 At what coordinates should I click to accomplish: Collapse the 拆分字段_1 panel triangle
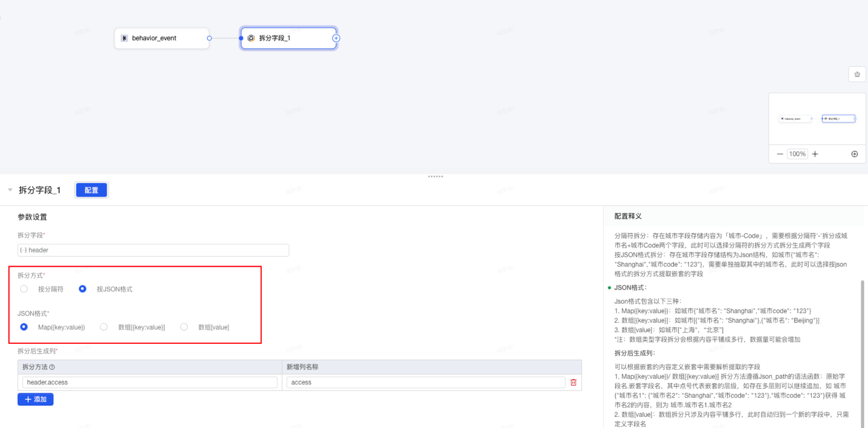(x=10, y=190)
